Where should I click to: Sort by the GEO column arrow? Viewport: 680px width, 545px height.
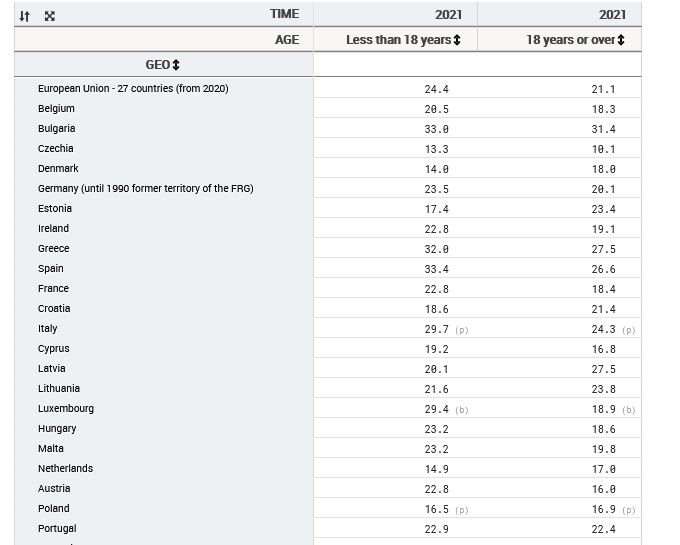pos(176,65)
